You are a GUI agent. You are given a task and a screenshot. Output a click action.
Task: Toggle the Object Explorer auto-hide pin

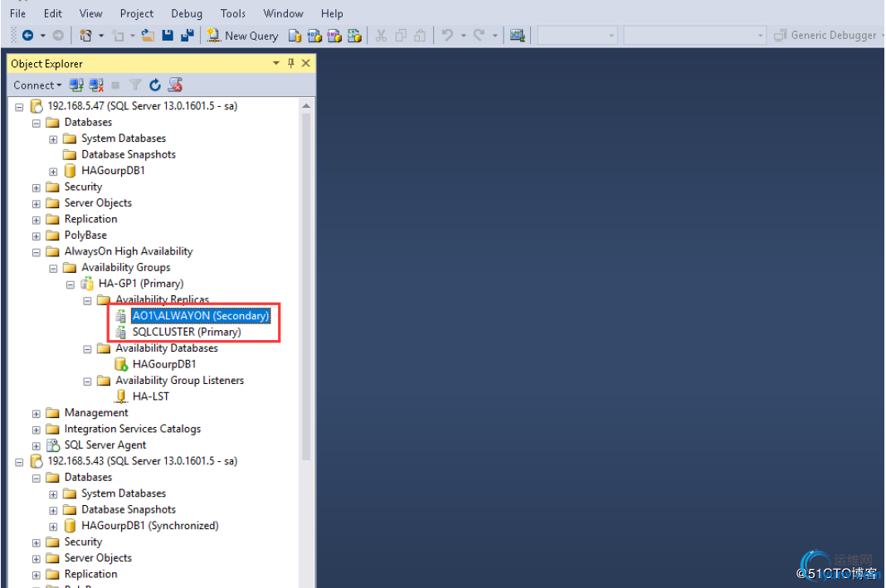[x=291, y=63]
